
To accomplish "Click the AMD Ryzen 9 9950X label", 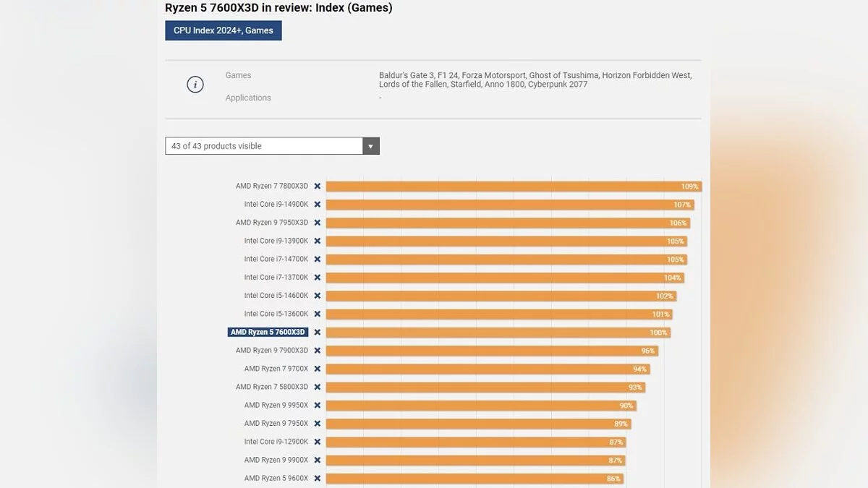I will [x=276, y=406].
